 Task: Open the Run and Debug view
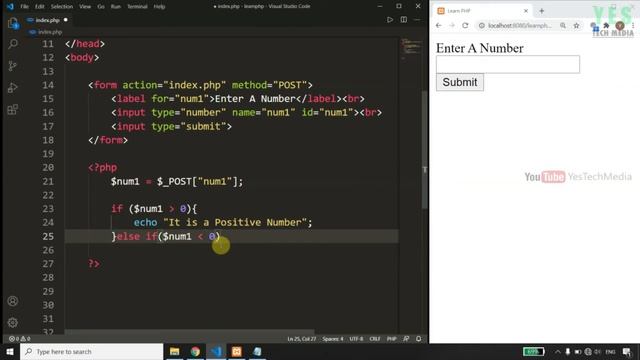pos(13,88)
